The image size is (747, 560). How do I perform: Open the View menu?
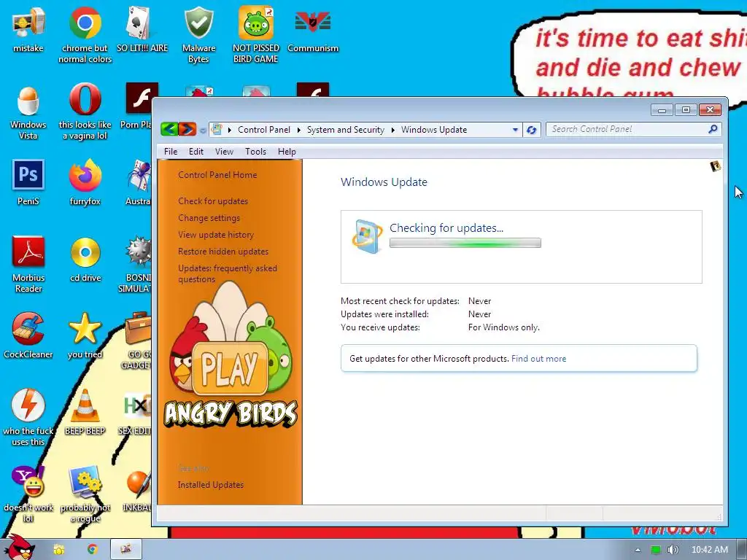(224, 152)
